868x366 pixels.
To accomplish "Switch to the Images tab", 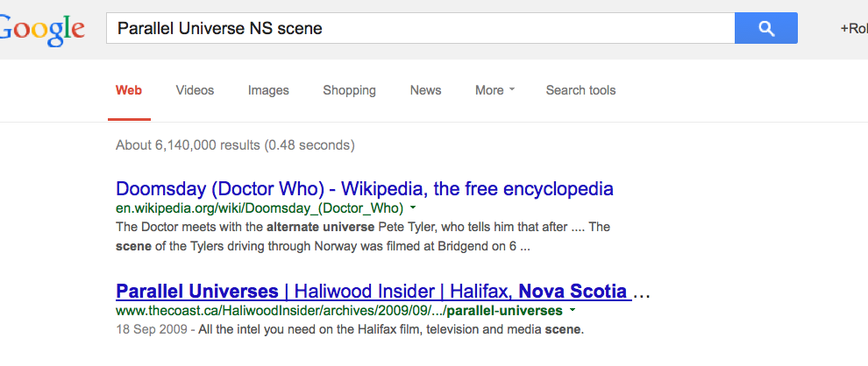I will pos(268,90).
